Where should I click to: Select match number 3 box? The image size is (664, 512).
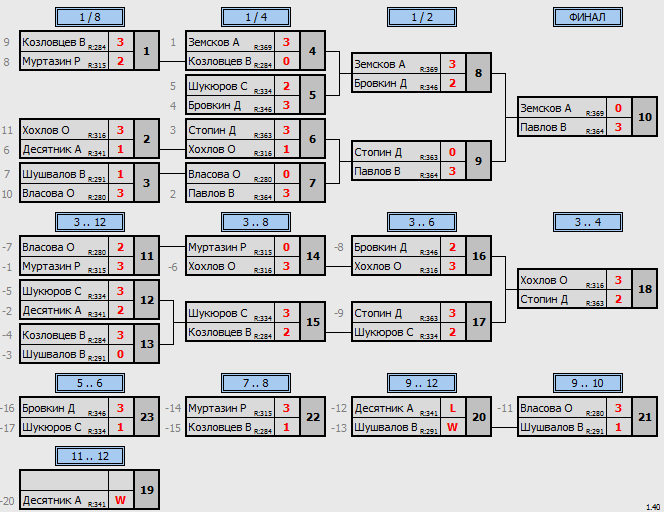click(x=147, y=183)
